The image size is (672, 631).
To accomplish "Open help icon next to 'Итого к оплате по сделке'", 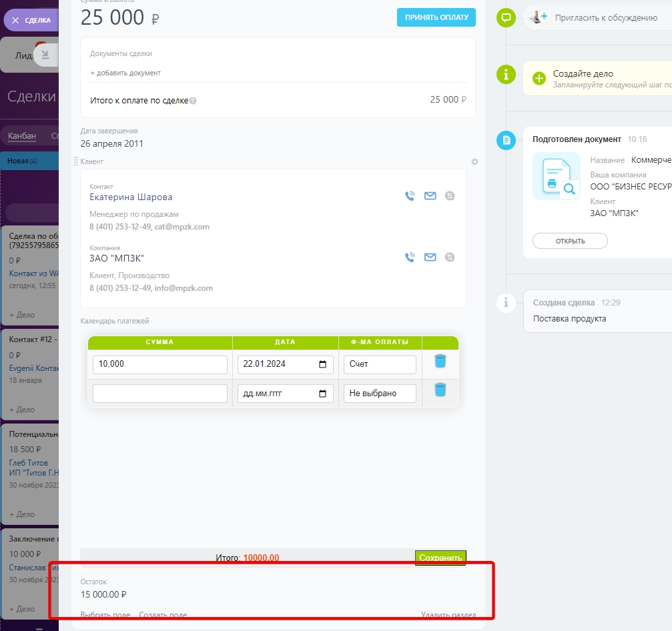I will click(193, 101).
